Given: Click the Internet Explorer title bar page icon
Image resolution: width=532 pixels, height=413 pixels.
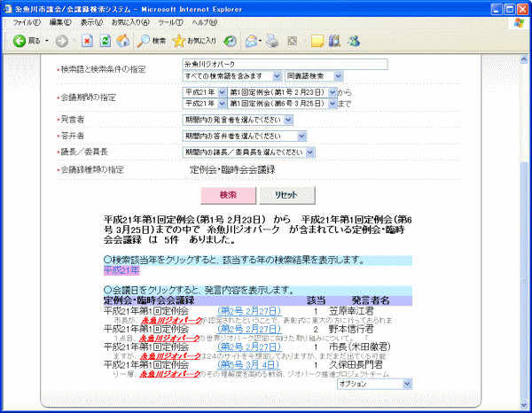Looking at the screenshot, I should pos(7,9).
